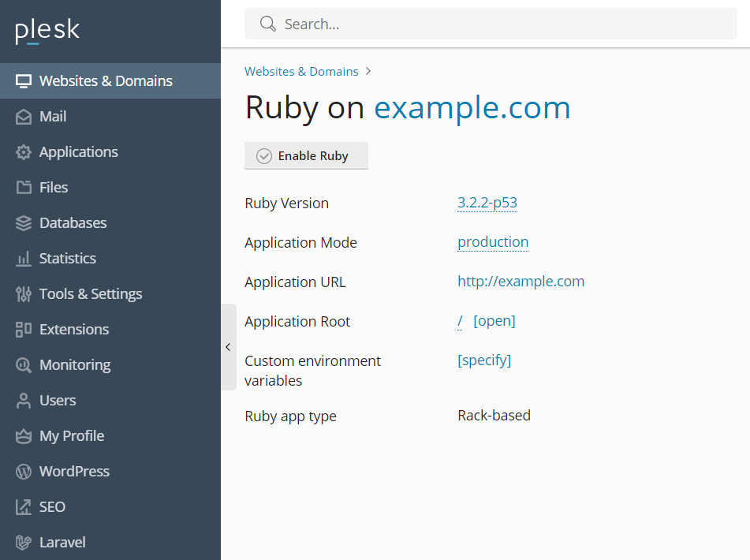750x560 pixels.
Task: Open the Extensions blocks icon
Action: [24, 330]
